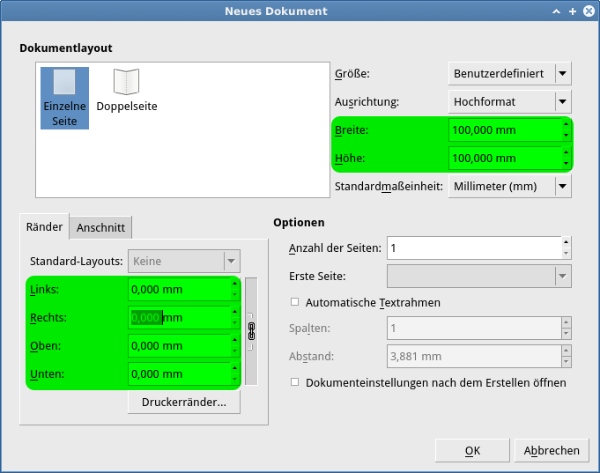This screenshot has width=600, height=473.
Task: Enable Automatische Textrahmen checkbox
Action: [x=294, y=301]
